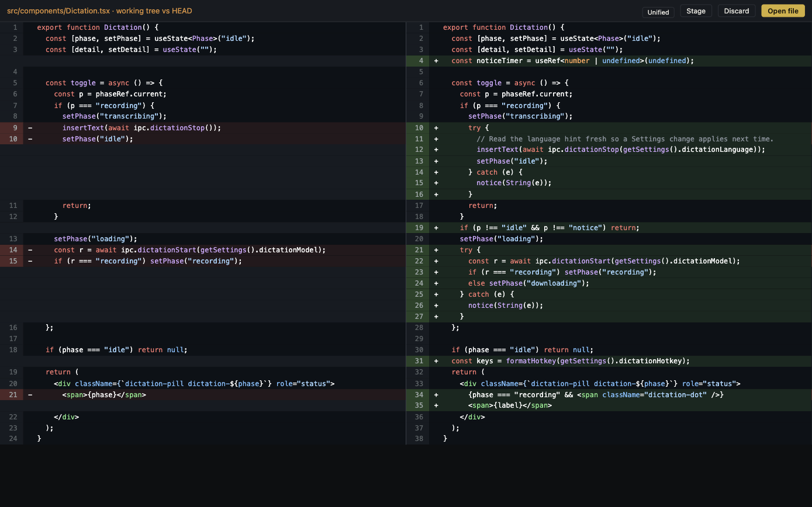Click the added line const keys = formatHotkey
Image resolution: width=812 pixels, height=507 pixels.
[x=609, y=360]
